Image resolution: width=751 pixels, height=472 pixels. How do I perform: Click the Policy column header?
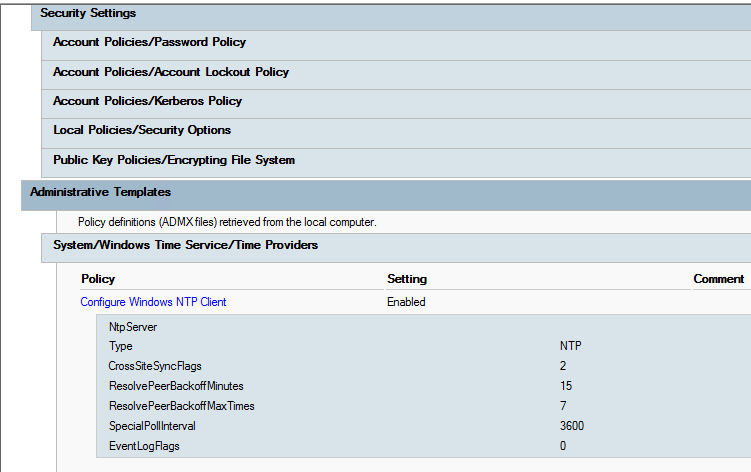98,279
